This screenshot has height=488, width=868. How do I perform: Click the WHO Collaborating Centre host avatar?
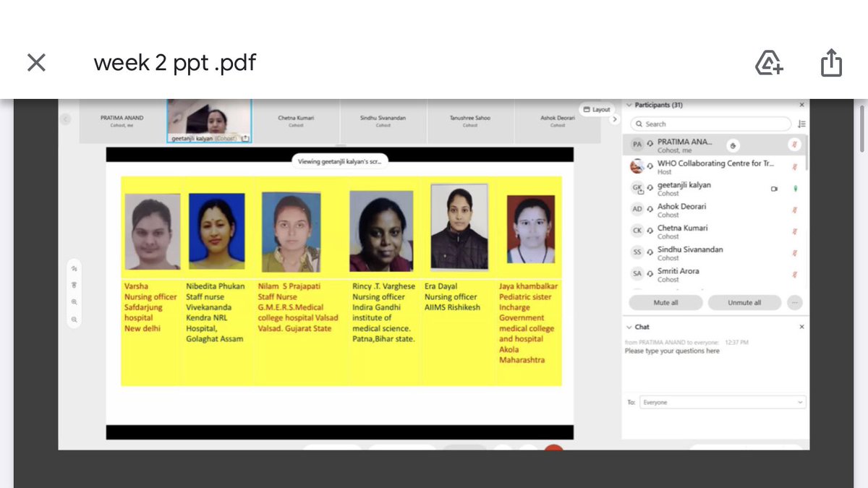point(637,166)
